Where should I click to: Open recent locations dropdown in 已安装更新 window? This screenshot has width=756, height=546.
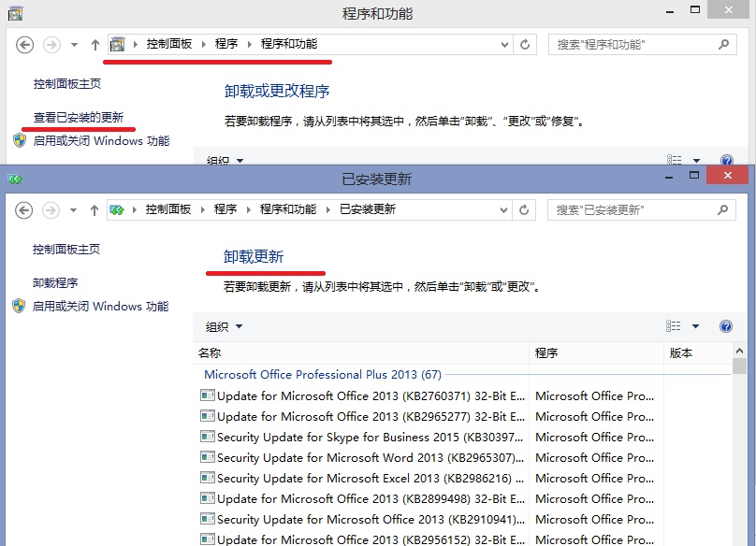pyautogui.click(x=73, y=210)
